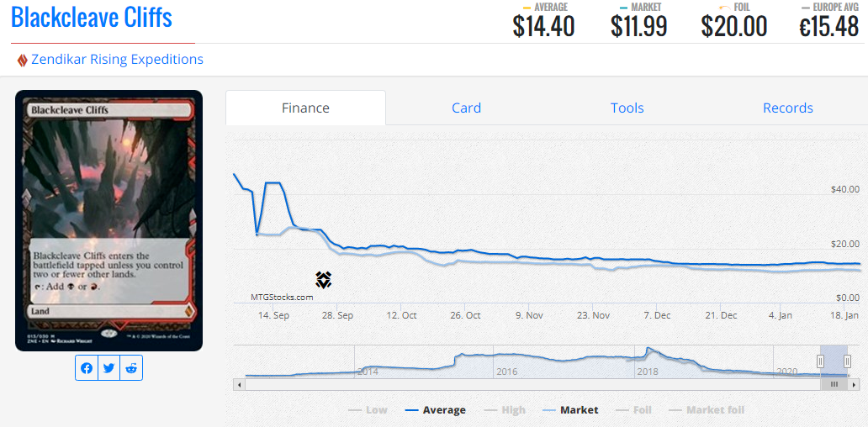The image size is (868, 427).
Task: Hide the Market series in legend
Action: (x=570, y=410)
